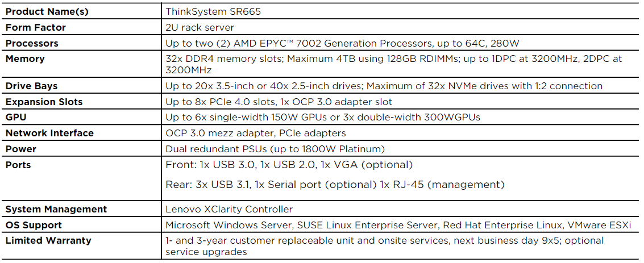Screen dimensions: 644x263
Task: Click the 'Expansion Slots' row label
Action: [x=44, y=102]
